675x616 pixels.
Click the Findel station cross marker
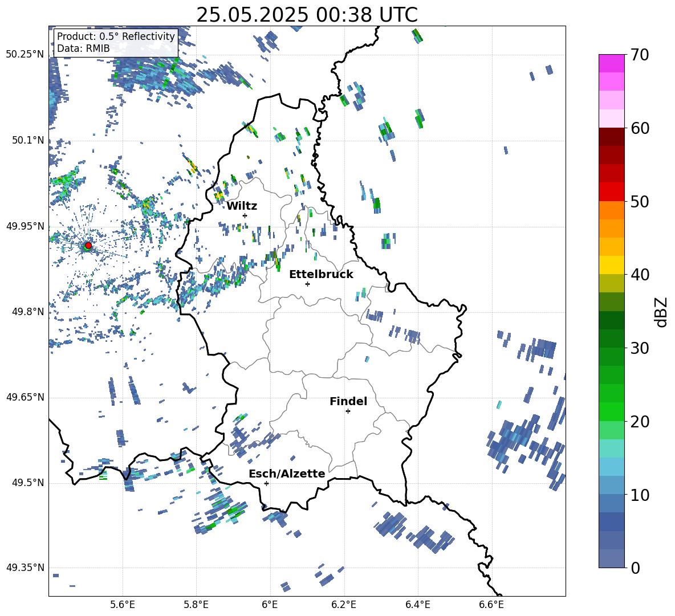(348, 411)
